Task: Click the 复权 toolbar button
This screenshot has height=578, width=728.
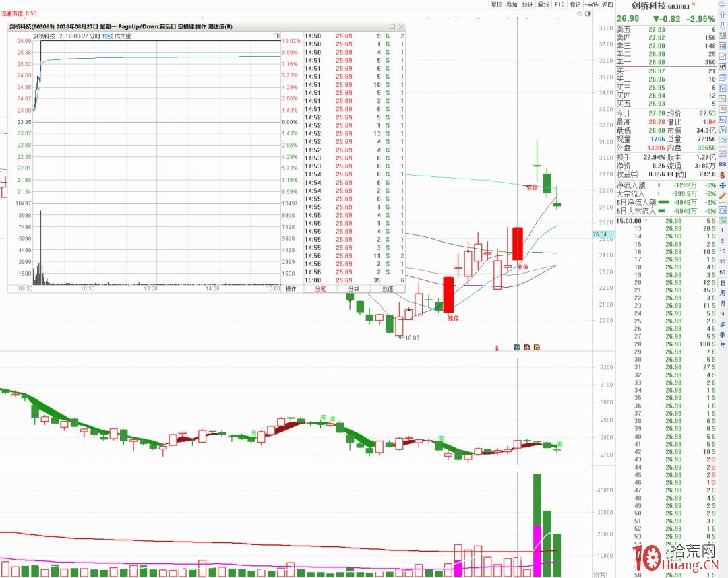Action: coord(496,4)
